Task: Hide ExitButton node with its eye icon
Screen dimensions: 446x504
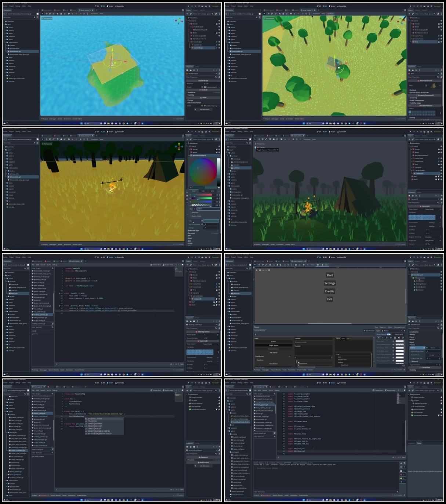Action: pyautogui.click(x=441, y=290)
